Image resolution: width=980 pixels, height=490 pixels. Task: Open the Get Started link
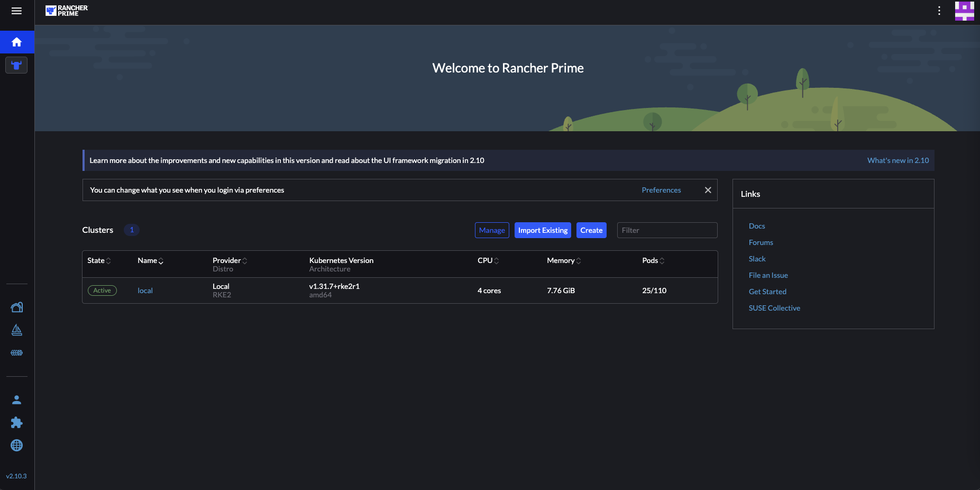coord(767,292)
